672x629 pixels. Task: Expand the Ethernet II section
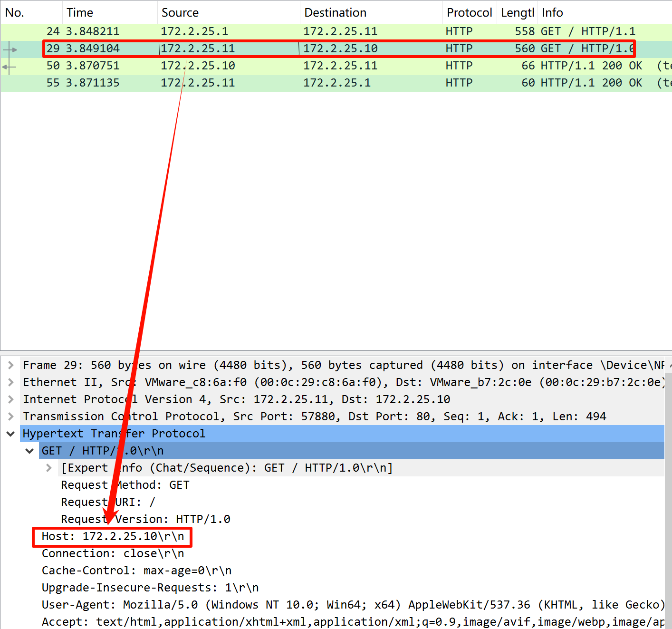coord(10,382)
